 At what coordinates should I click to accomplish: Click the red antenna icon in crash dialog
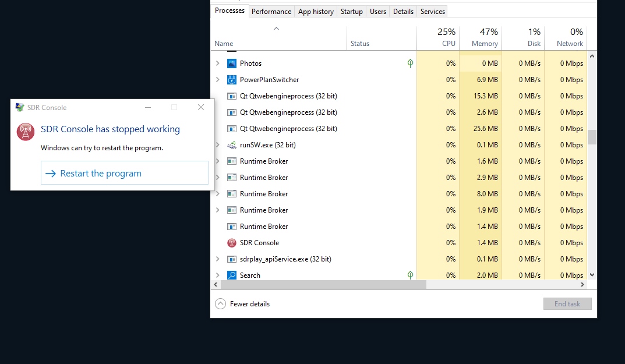26,132
